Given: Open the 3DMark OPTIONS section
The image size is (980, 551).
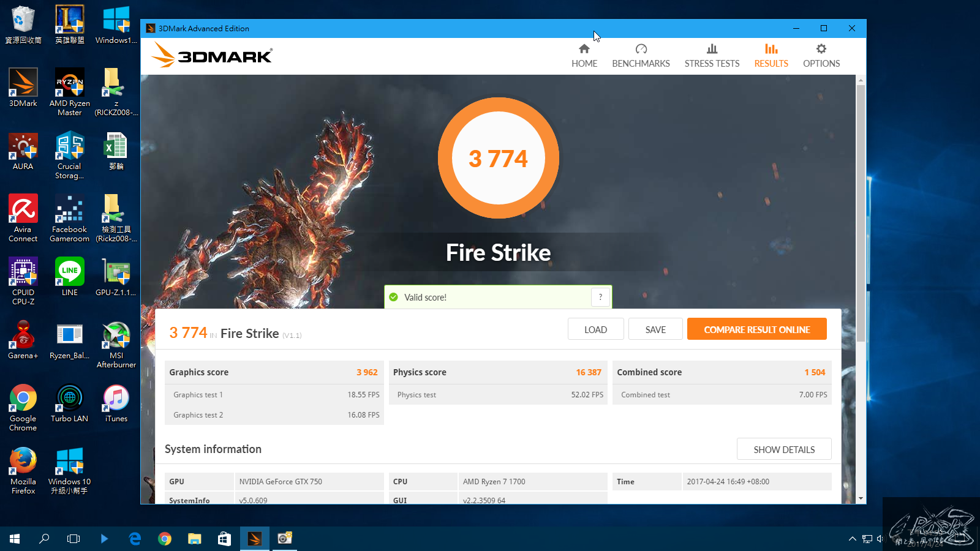Looking at the screenshot, I should click(821, 56).
